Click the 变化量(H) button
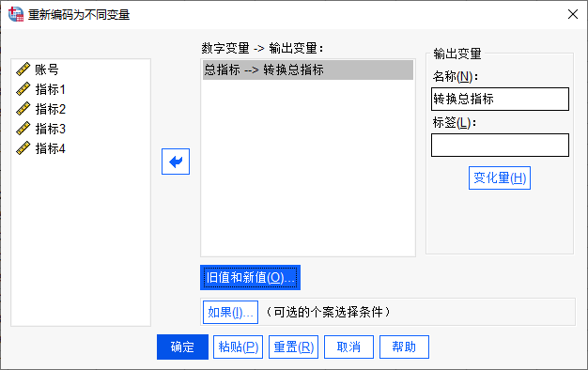 pyautogui.click(x=500, y=178)
